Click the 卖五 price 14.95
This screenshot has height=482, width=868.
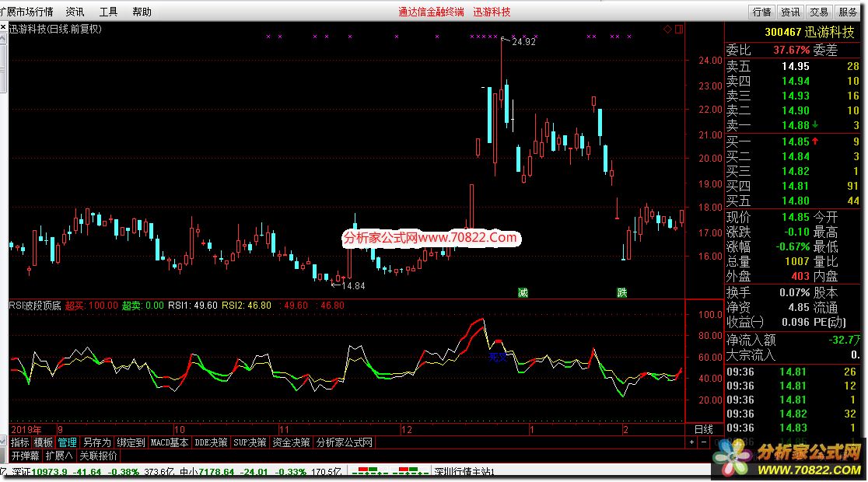(x=796, y=66)
